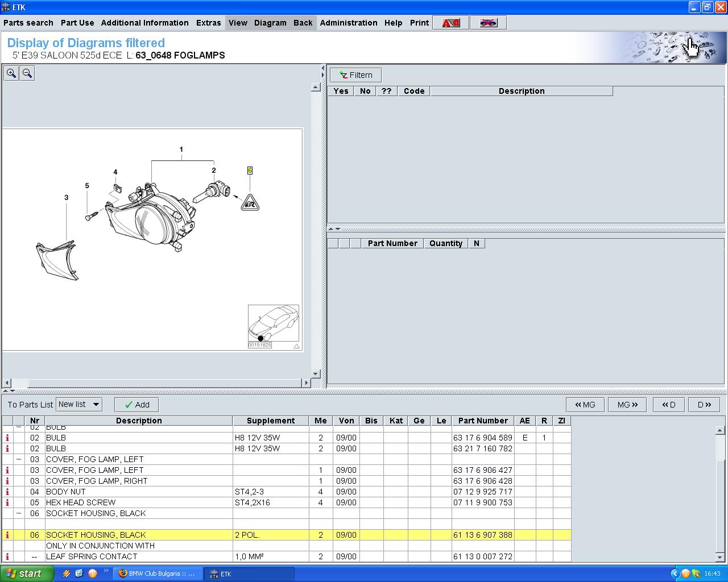Click the Firefox icon in taskbar button
Image resolution: width=728 pixels, height=582 pixels.
click(x=122, y=573)
